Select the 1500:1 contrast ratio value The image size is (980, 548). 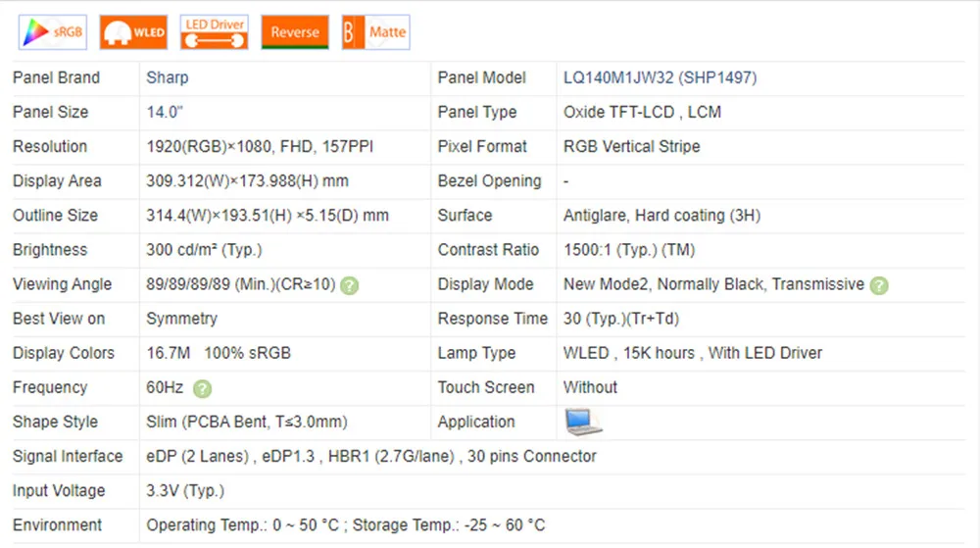[629, 249]
